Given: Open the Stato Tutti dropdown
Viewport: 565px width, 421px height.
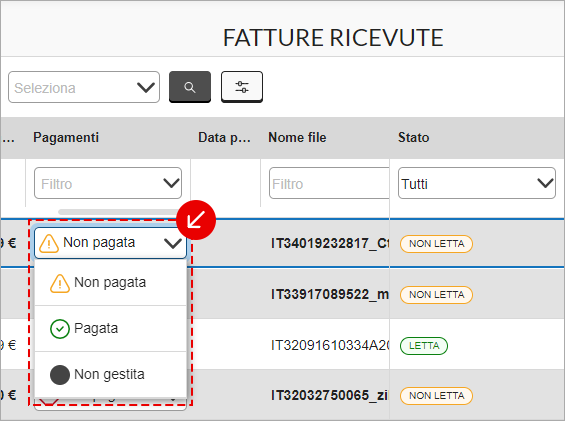Looking at the screenshot, I should [477, 183].
